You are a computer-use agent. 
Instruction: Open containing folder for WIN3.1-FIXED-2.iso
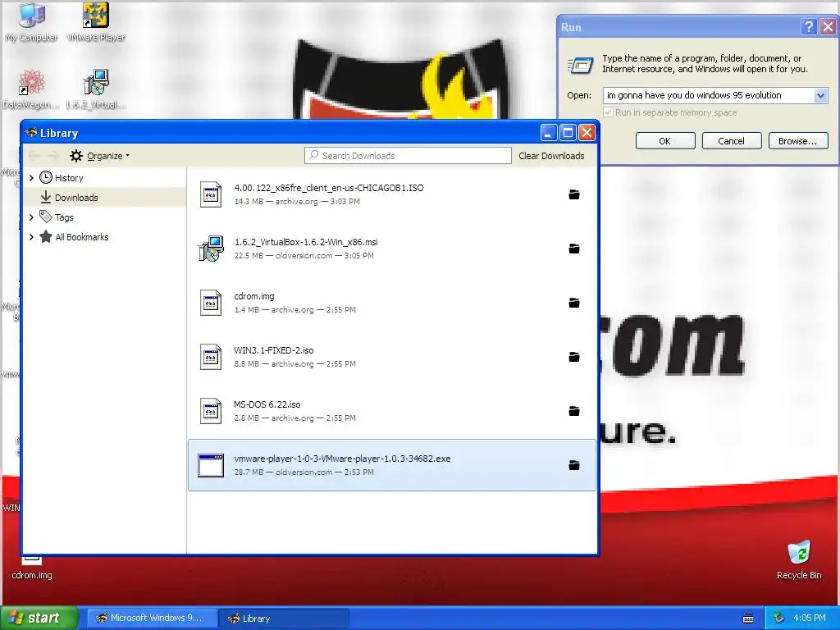(573, 357)
